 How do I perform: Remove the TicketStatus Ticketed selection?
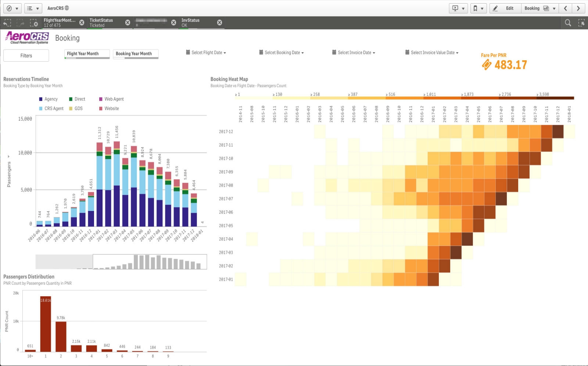pos(128,22)
